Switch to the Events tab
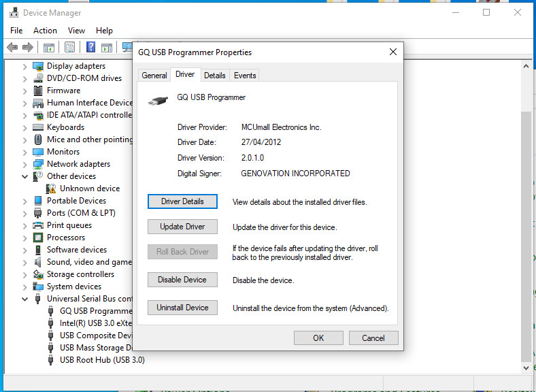The width and height of the screenshot is (536, 392). 245,76
